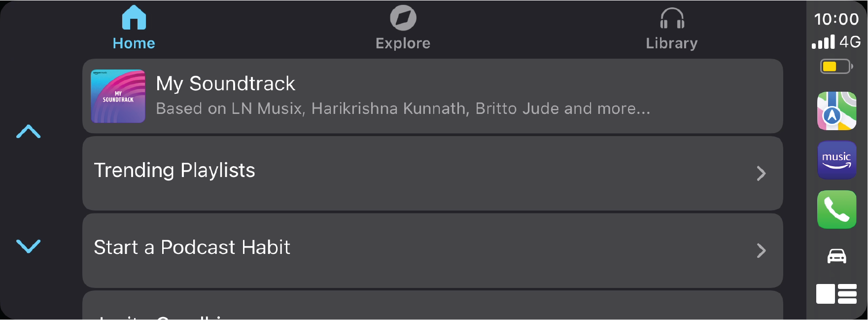Click the yellow battery indicator
The image size is (868, 320).
coord(836,67)
